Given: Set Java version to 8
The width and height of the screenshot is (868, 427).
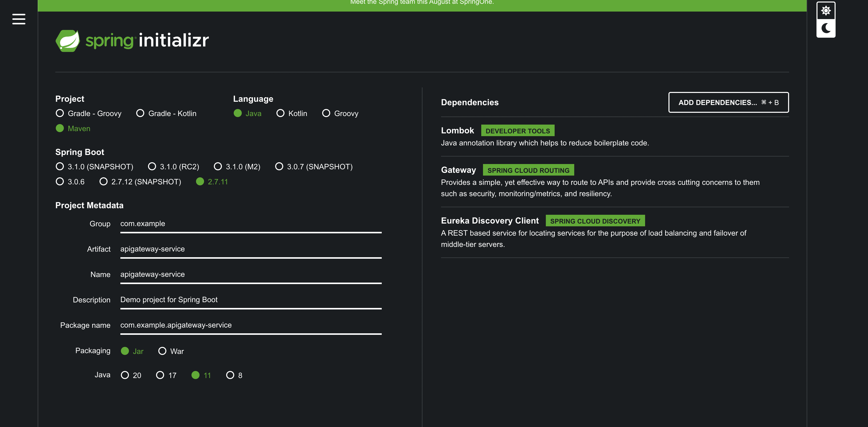Looking at the screenshot, I should (234, 375).
